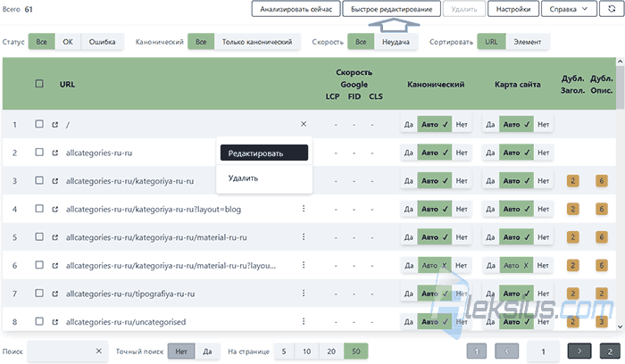This screenshot has width=625, height=364.
Task: Open external link for layout=blog row 4
Action: [55, 209]
